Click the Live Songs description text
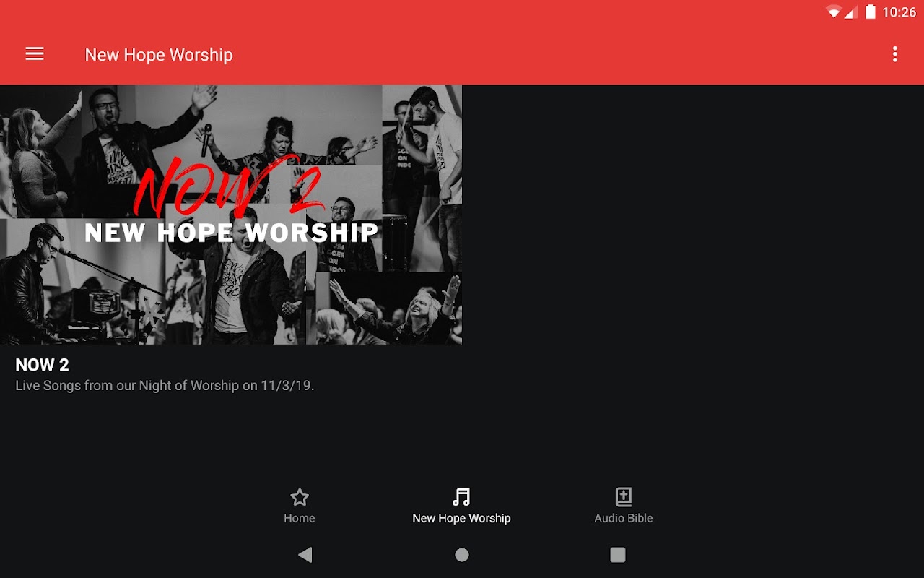This screenshot has width=924, height=578. [x=165, y=386]
